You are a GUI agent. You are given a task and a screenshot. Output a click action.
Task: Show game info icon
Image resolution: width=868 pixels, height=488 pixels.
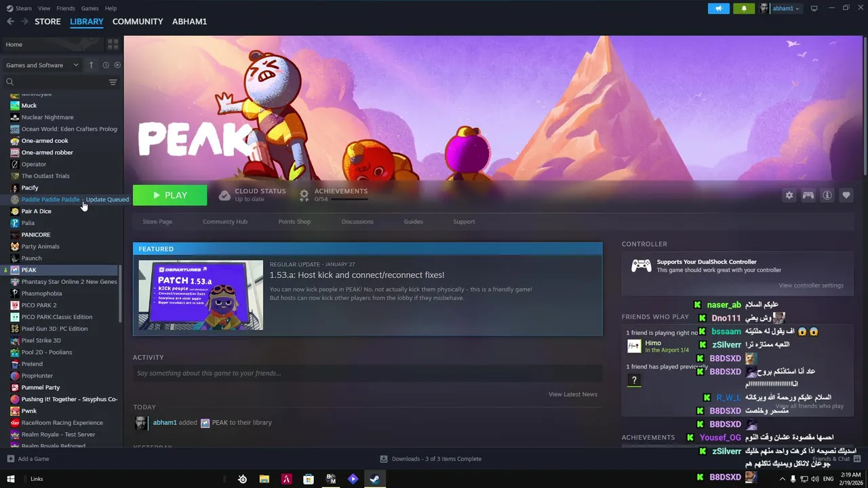[x=827, y=195]
